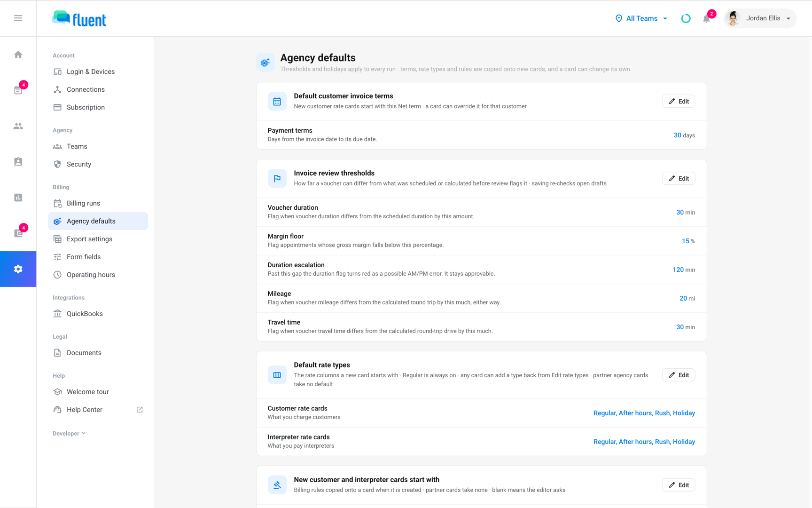The height and width of the screenshot is (508, 812).
Task: Click customer rate cards value 'Regular, After hours, Rush, Holiday'
Action: point(644,413)
